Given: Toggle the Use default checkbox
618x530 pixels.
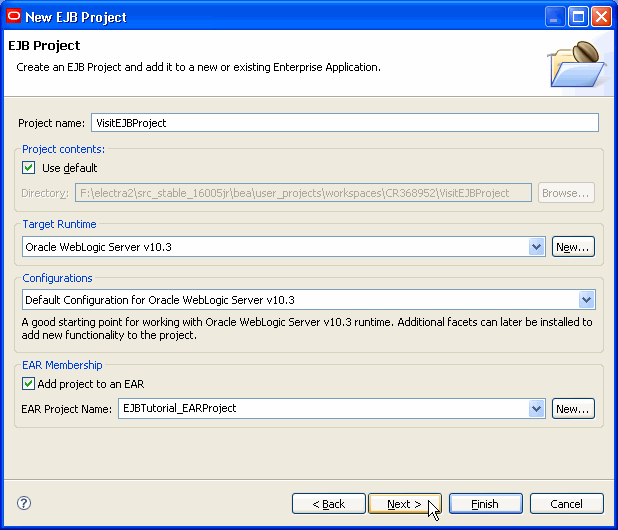Looking at the screenshot, I should click(28, 167).
